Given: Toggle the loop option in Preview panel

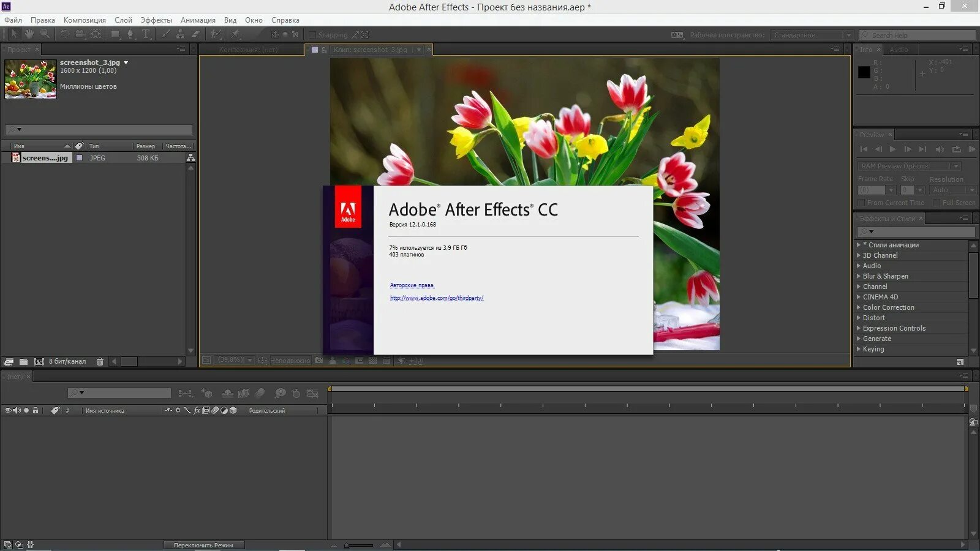Looking at the screenshot, I should pos(956,149).
